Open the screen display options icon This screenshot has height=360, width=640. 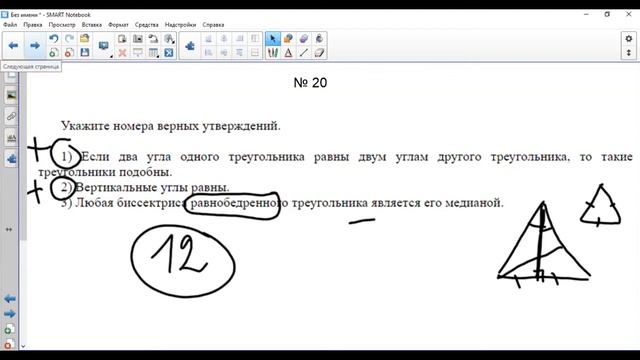click(x=104, y=46)
